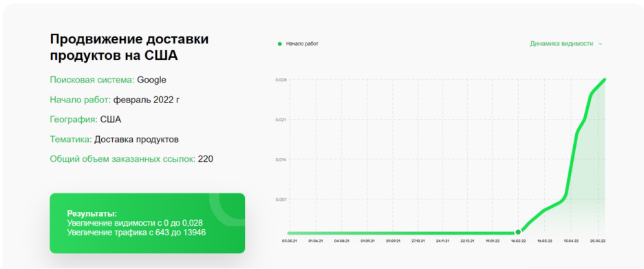
Task: Click the 0.021 y-axis label
Action: coord(281,120)
